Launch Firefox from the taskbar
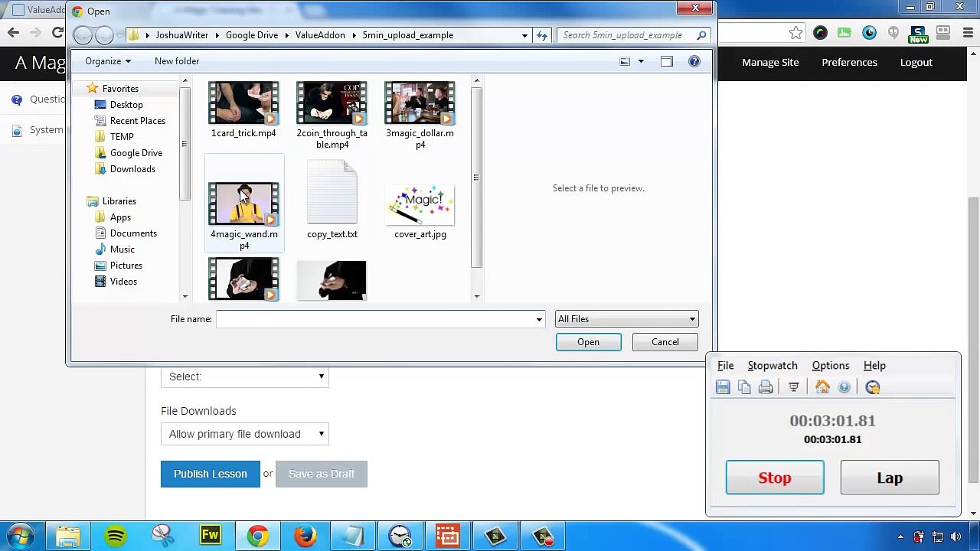The image size is (980, 551). click(305, 536)
